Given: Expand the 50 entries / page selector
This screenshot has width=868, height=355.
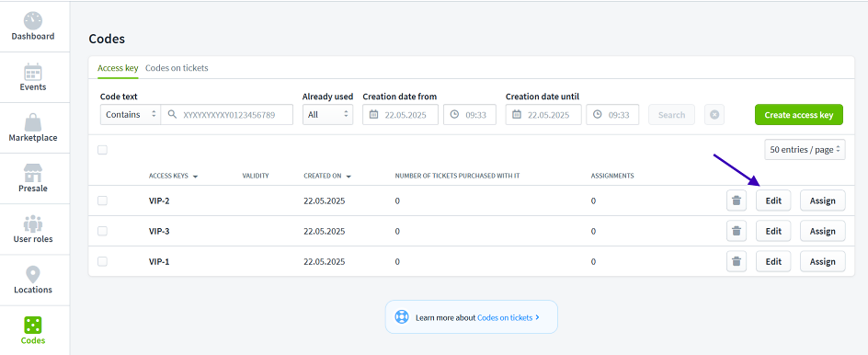Looking at the screenshot, I should [x=805, y=150].
